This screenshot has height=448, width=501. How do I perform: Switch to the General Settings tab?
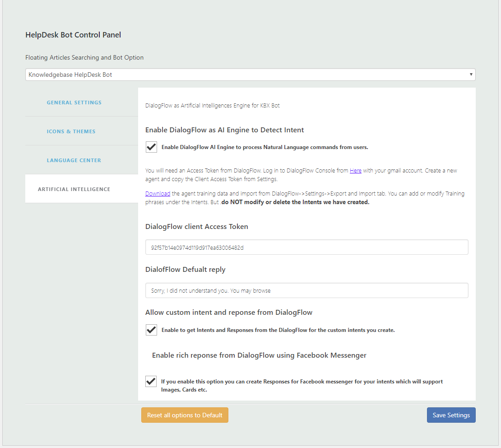74,103
